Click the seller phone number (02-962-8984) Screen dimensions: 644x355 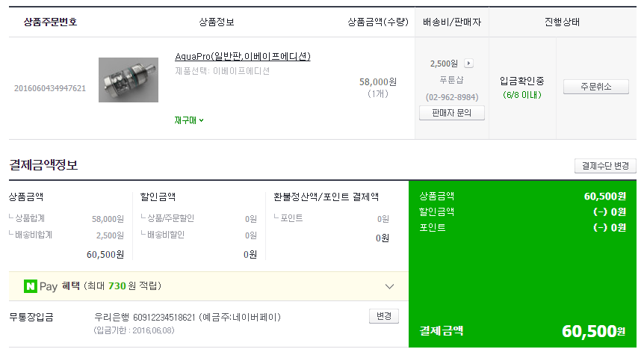452,97
